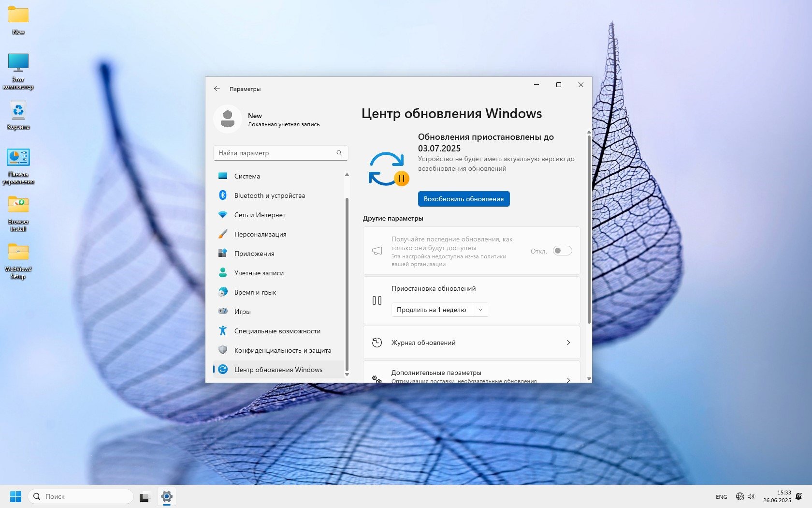812x508 pixels.
Task: Open Конфиденциальность и защита settings
Action: pos(278,350)
